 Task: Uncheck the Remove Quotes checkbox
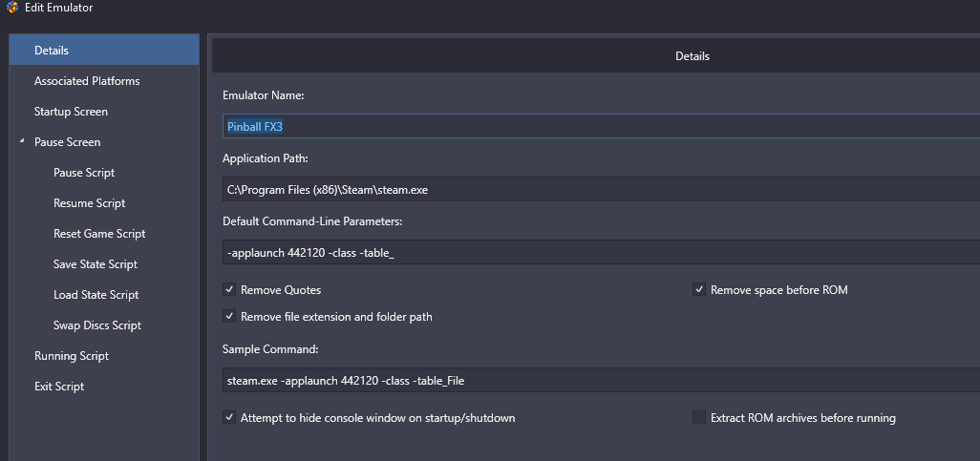[x=229, y=290]
